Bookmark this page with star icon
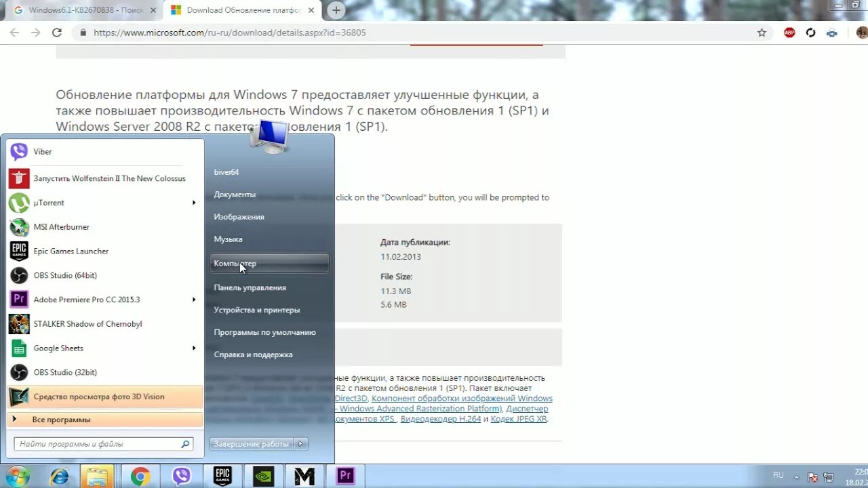868x488 pixels. pyautogui.click(x=762, y=33)
